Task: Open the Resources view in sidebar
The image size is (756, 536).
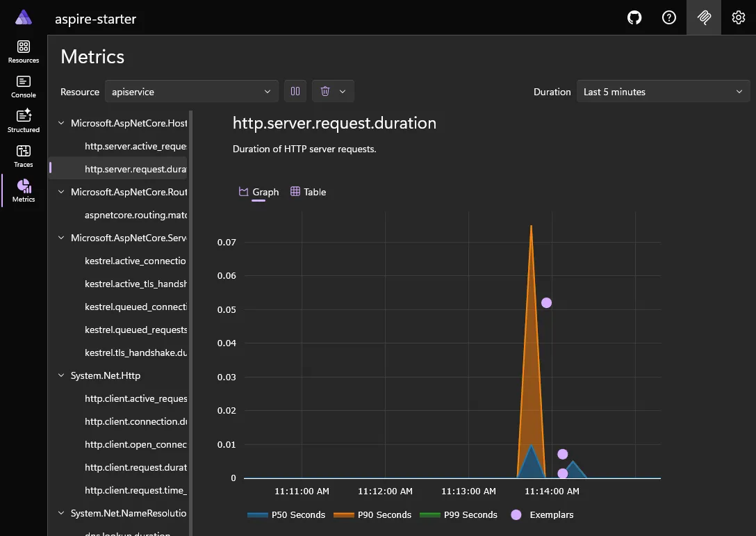Action: [23, 49]
